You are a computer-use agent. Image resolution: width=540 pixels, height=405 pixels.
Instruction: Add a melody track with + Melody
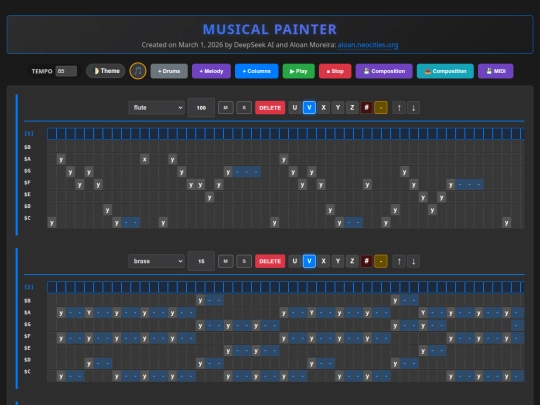click(211, 71)
